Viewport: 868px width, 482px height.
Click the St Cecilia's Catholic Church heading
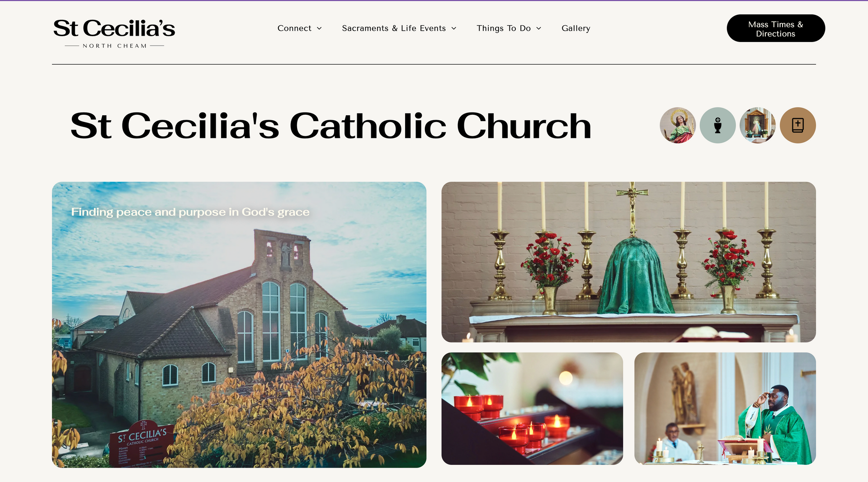[x=331, y=126]
